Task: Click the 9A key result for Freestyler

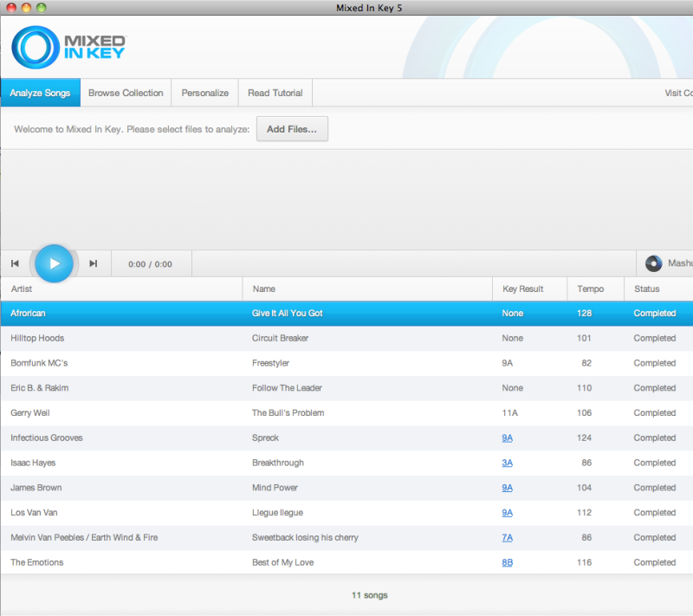Action: tap(508, 363)
